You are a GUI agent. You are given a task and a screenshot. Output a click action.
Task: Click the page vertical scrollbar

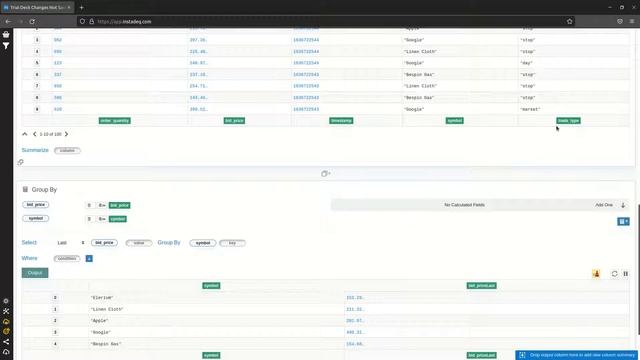point(638,269)
